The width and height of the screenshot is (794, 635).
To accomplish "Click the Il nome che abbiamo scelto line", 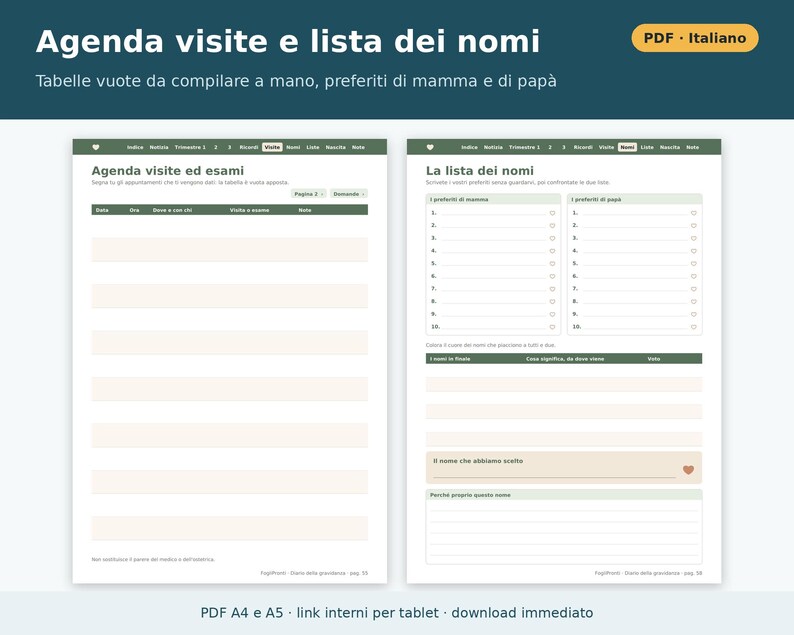I will [554, 476].
